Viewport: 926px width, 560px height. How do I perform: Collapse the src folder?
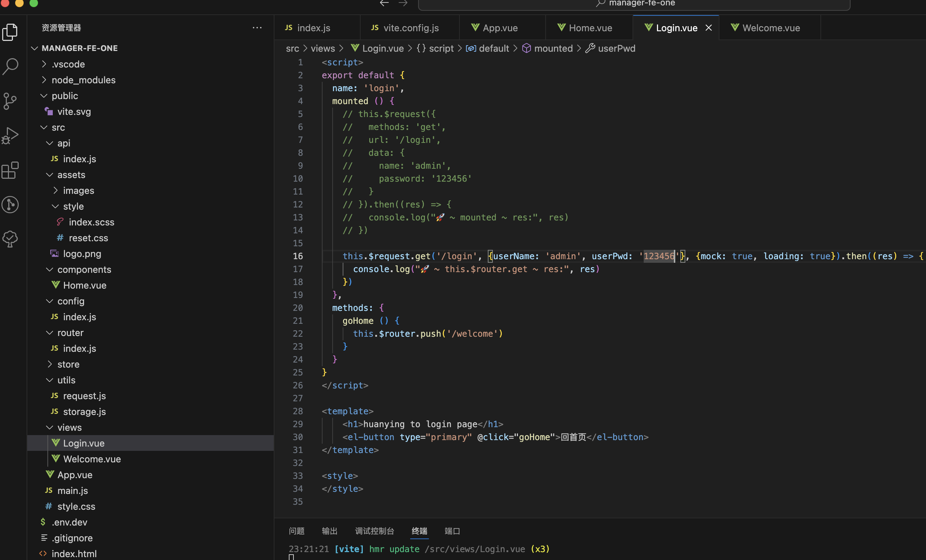tap(151, 127)
